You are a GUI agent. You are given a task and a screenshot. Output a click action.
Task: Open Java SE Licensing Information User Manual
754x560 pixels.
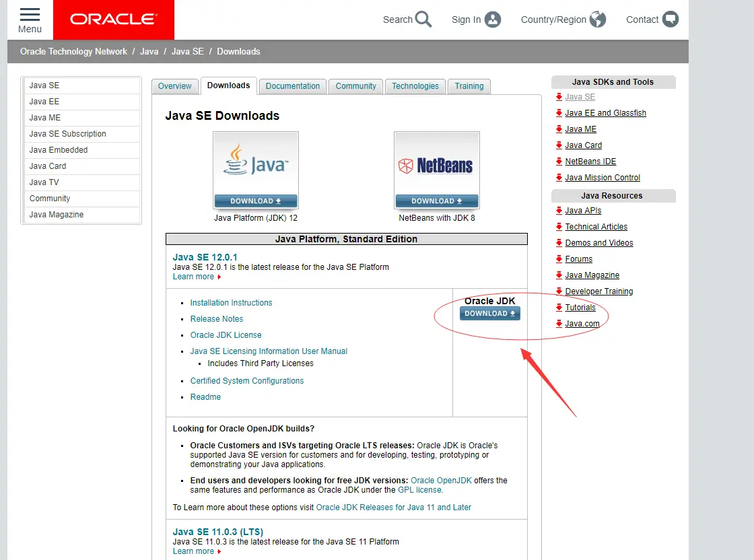click(269, 351)
